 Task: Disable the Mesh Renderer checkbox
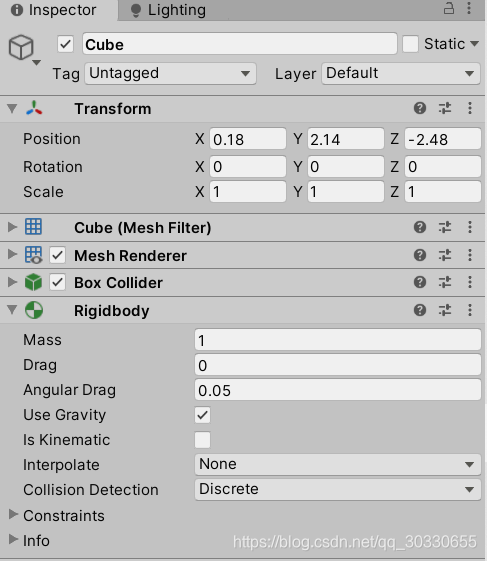(57, 255)
